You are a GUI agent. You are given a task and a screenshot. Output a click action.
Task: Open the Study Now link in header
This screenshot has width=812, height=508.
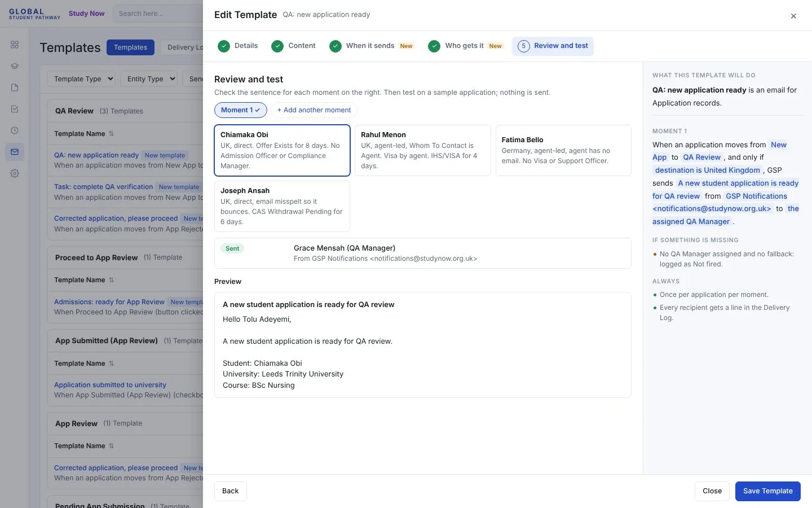pyautogui.click(x=86, y=14)
